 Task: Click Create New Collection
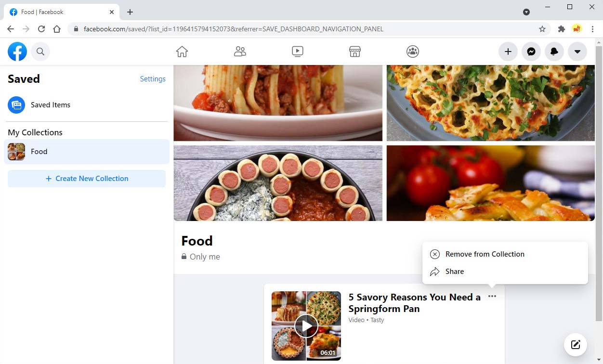point(87,178)
